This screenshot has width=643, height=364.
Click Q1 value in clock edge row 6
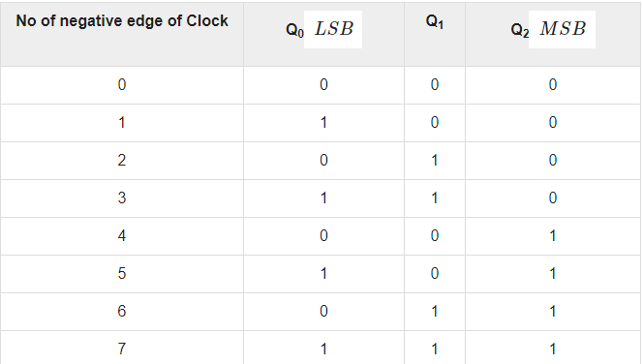click(435, 311)
